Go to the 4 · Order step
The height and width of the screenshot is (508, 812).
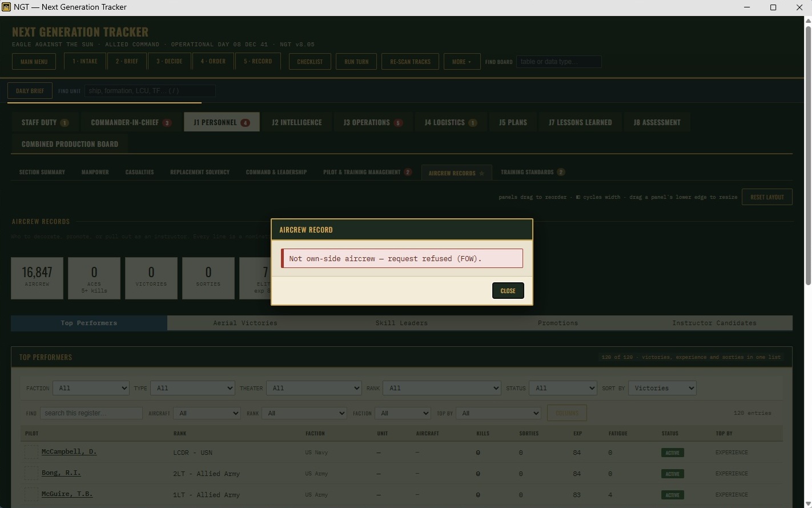(x=213, y=61)
